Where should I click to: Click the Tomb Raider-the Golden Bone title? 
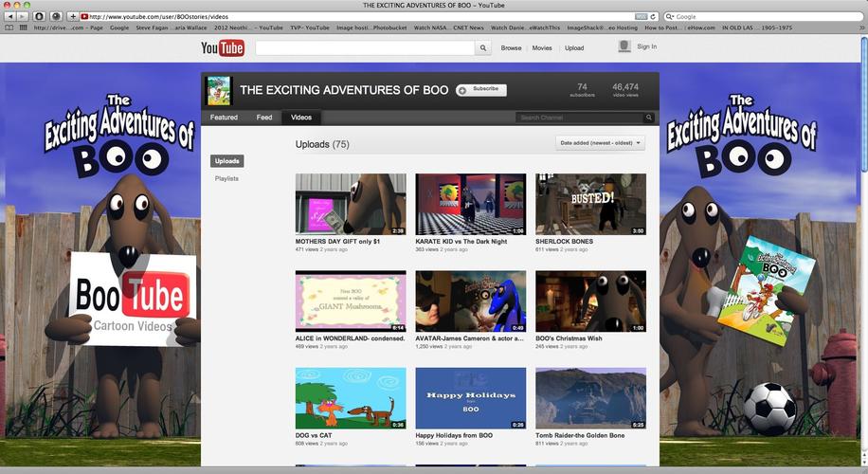[x=580, y=435]
